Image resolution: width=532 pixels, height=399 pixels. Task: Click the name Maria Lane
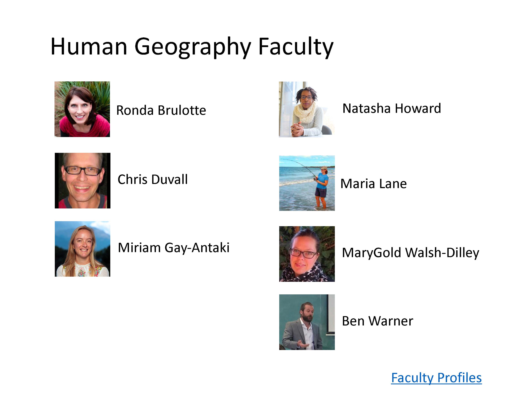[374, 184]
